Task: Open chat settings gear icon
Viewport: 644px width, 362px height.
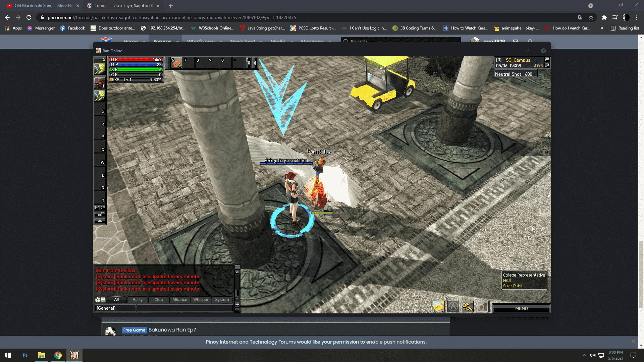Action: coord(97,300)
